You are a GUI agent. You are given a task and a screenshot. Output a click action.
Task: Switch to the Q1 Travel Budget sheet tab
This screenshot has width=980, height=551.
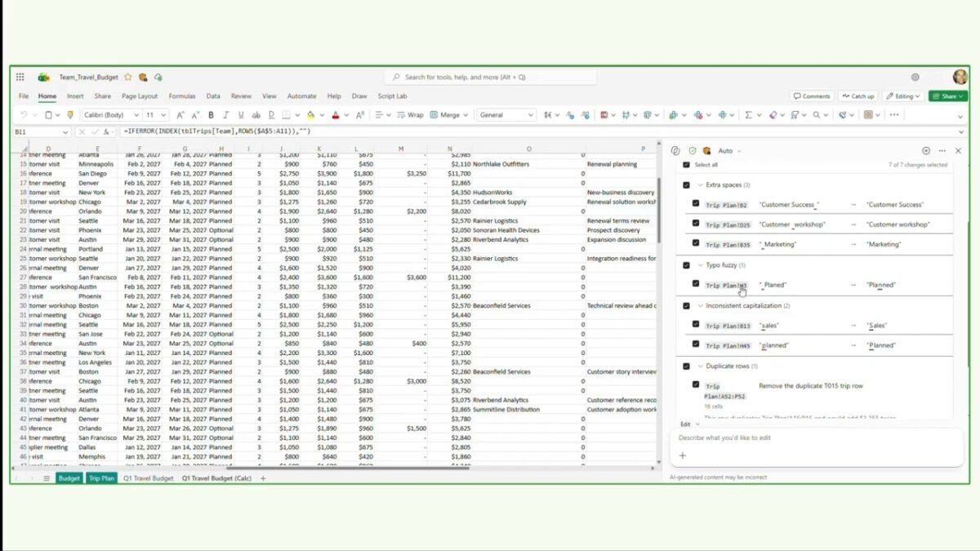[x=149, y=478]
